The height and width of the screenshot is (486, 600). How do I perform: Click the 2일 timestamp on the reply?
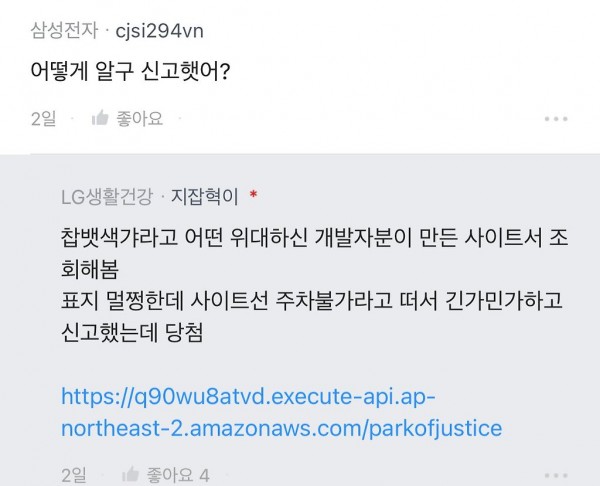click(74, 472)
